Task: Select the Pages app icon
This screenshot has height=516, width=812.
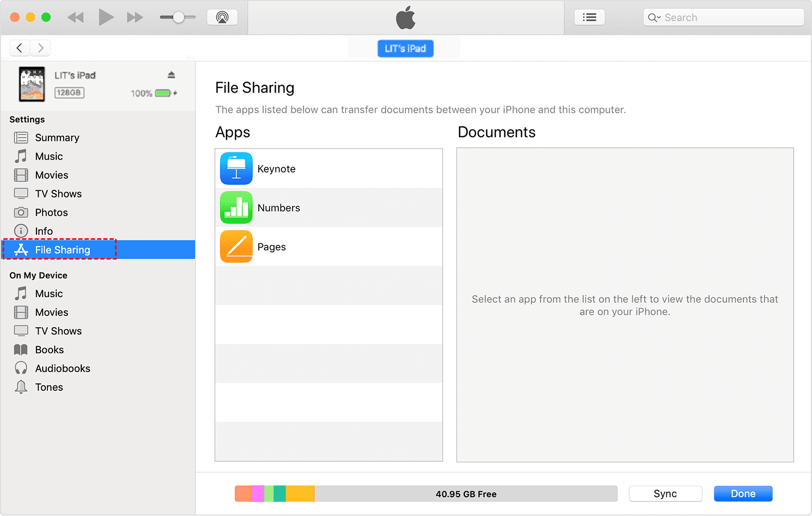Action: (236, 247)
